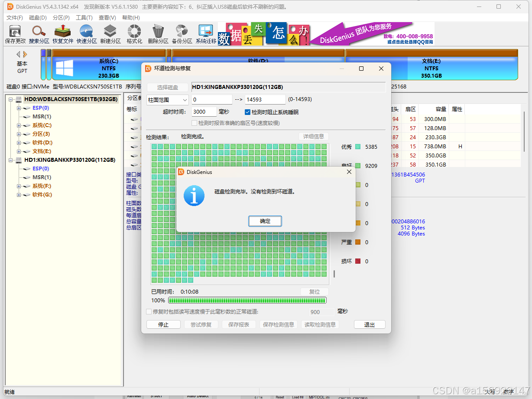Click the 读取检测信息 button
The width and height of the screenshot is (532, 399).
pyautogui.click(x=320, y=324)
